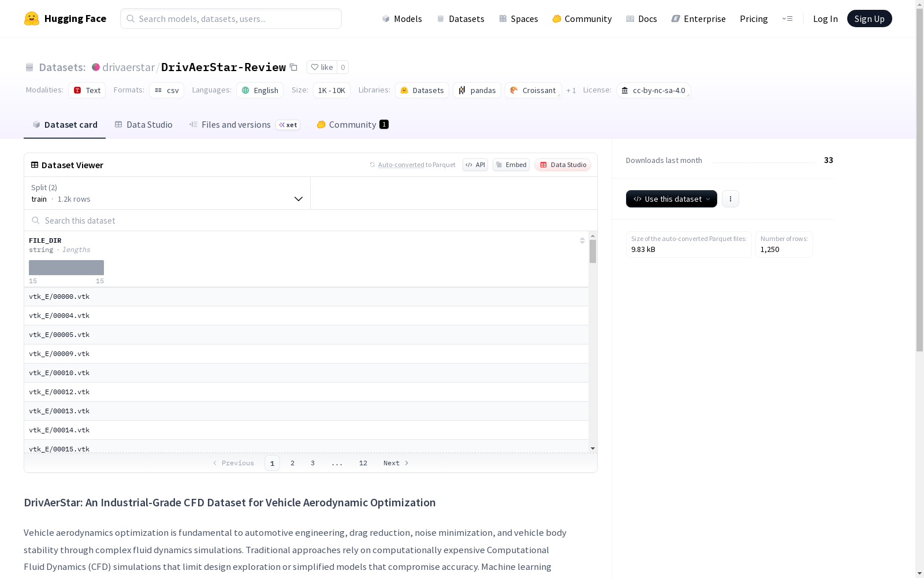Click the Auto-converted refresh icon

click(x=372, y=165)
